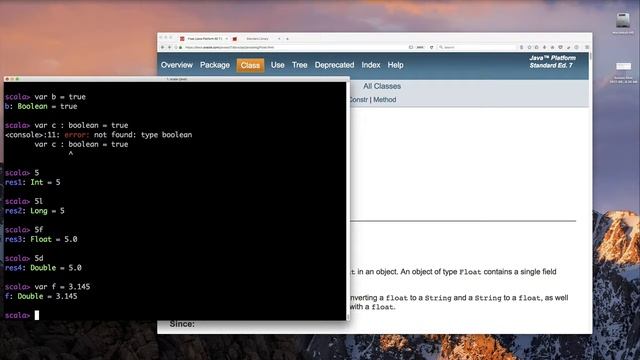Click the browser search box

(477, 47)
